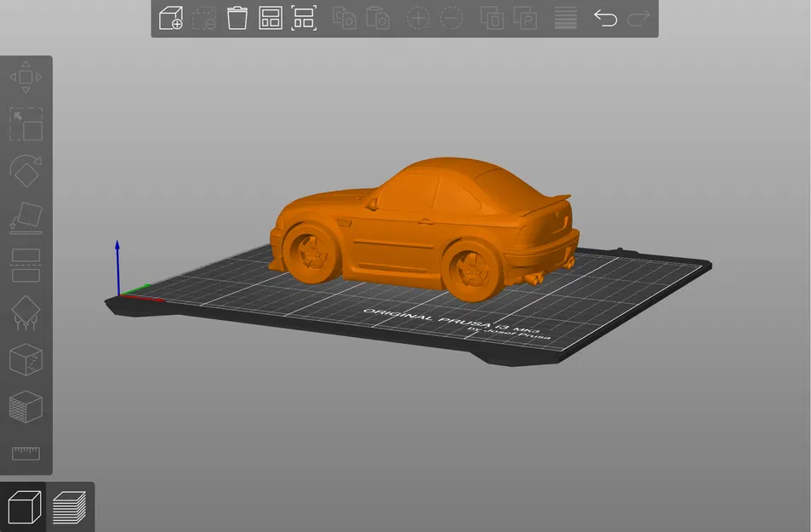This screenshot has width=811, height=532.
Task: Split the model to parts
Action: [525, 18]
